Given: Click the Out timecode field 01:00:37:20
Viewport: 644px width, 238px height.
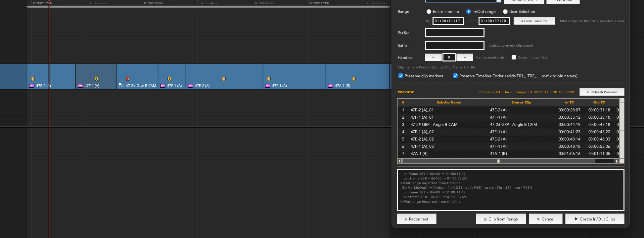Looking at the screenshot, I should 494,21.
